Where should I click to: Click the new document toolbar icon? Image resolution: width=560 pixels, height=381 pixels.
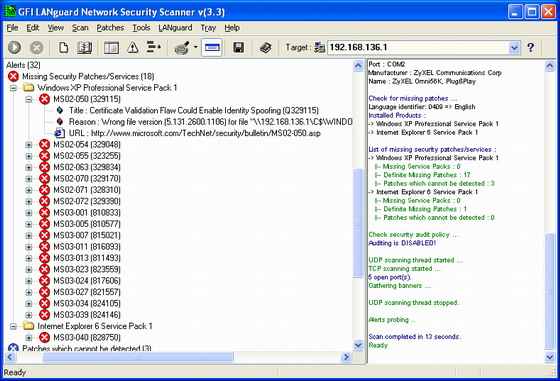point(64,47)
